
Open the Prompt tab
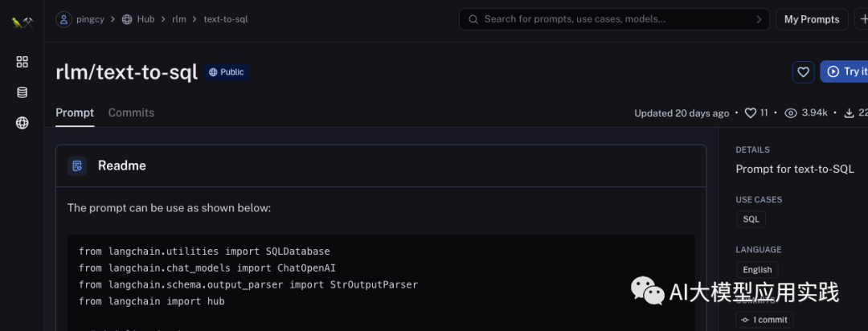(x=75, y=113)
